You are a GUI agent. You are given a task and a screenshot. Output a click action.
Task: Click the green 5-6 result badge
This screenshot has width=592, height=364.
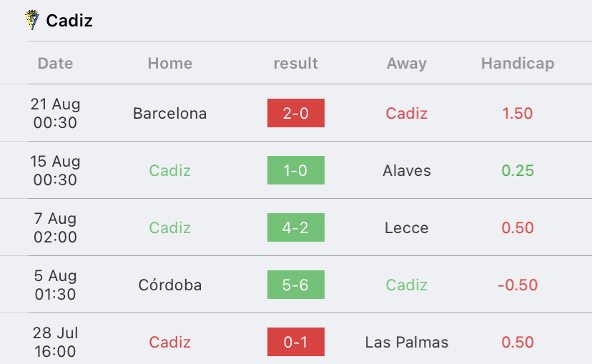pos(296,285)
